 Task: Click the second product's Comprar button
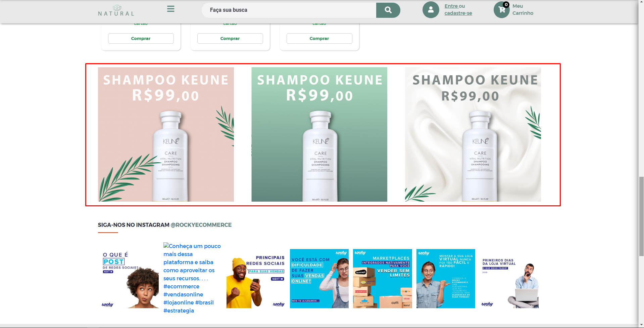pos(230,38)
